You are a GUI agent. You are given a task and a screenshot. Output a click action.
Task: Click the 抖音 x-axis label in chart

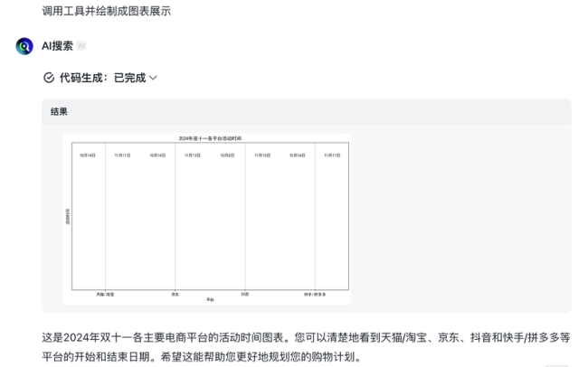(245, 295)
